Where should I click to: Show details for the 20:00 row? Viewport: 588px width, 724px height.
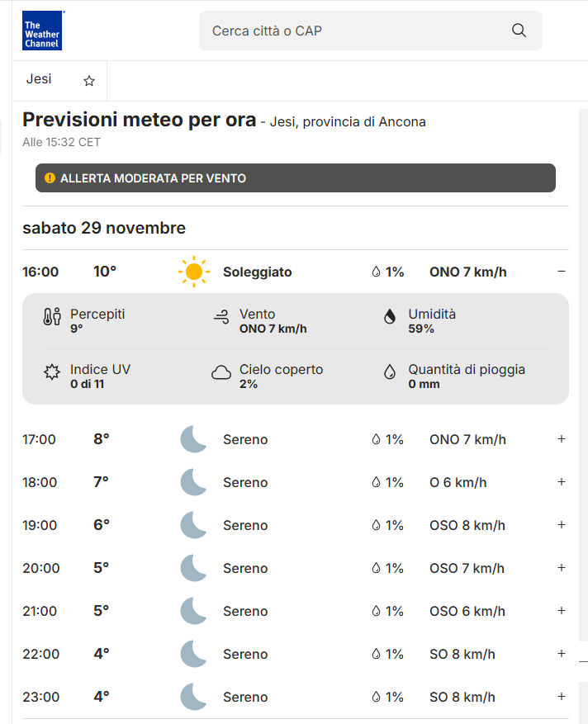[x=562, y=568]
